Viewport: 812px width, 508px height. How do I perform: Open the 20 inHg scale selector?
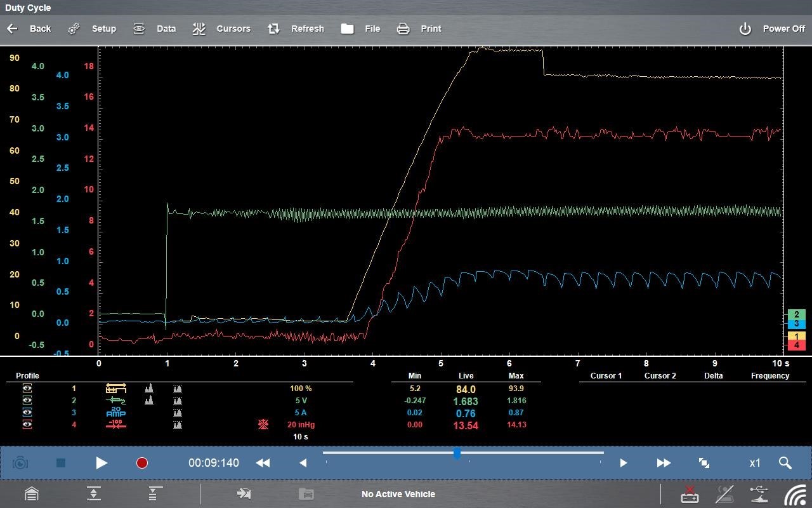(301, 425)
